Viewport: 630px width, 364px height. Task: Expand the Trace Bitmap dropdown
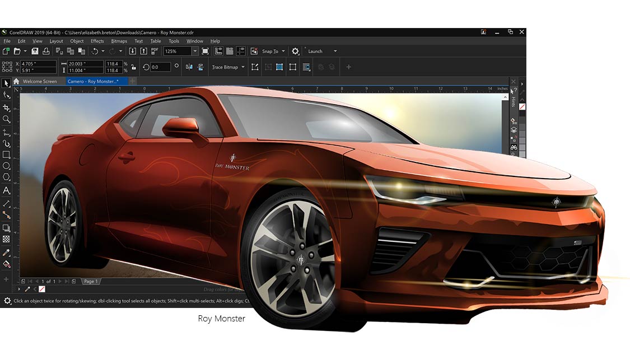coord(242,67)
